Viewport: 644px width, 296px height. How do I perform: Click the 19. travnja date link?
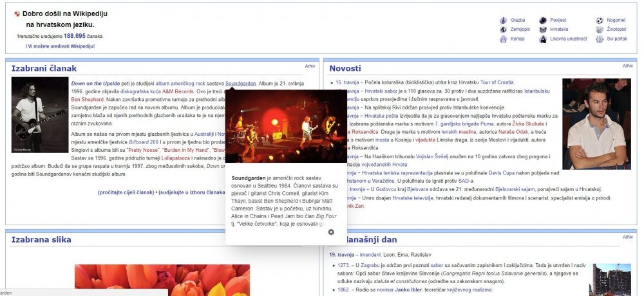click(342, 255)
